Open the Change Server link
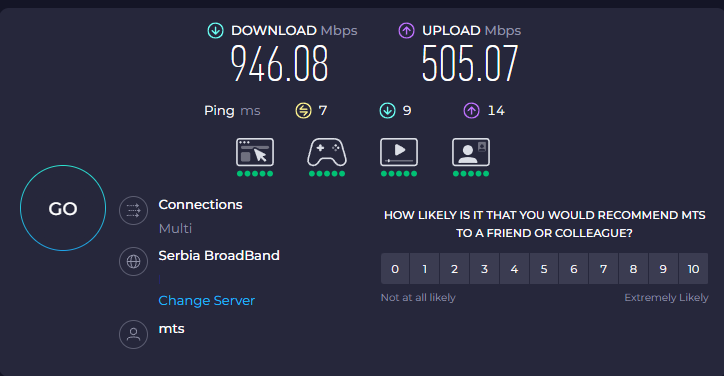Viewport: 724px width, 376px height. coord(206,301)
